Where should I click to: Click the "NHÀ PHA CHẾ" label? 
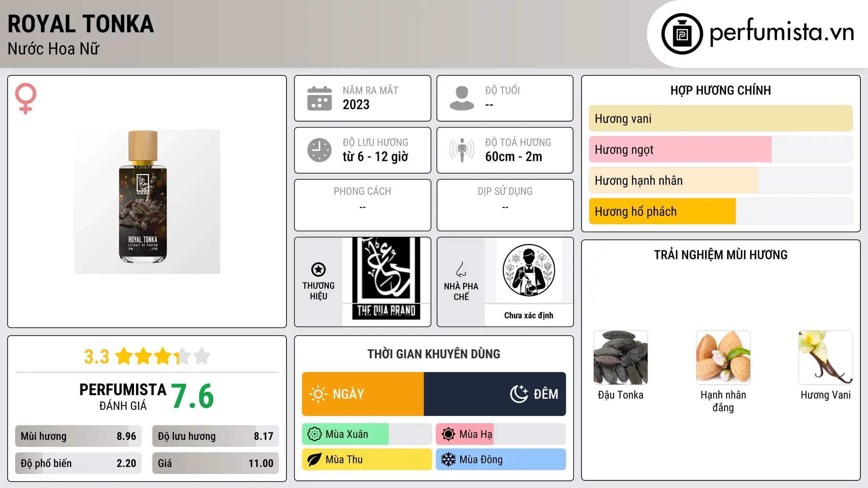(x=461, y=291)
